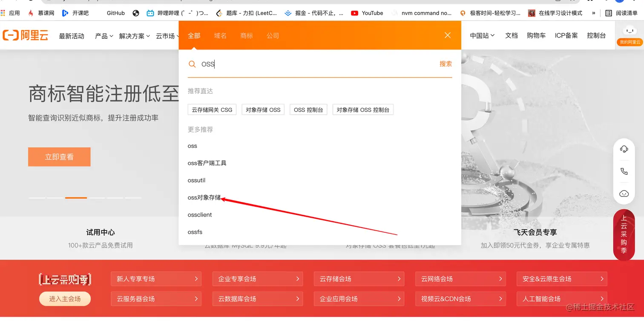Expand the 云市场 dropdown menu
The width and height of the screenshot is (644, 321).
point(167,36)
